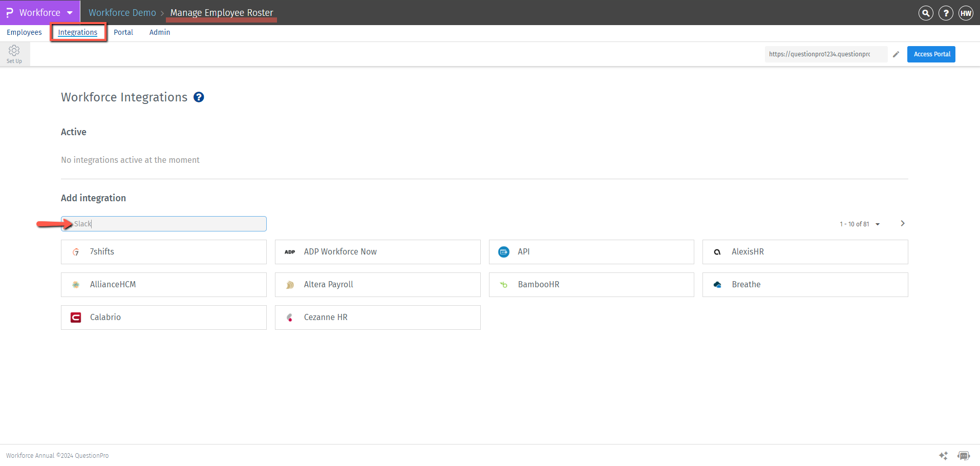Click the Workforce Annual ©2024 QuestionPro footer
The width and height of the screenshot is (980, 466).
[x=57, y=456]
